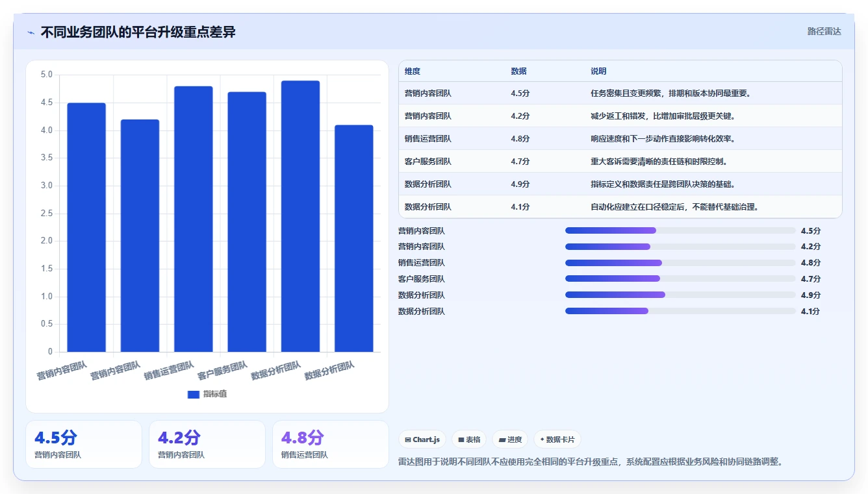This screenshot has width=868, height=494.
Task: Click the Chart.js tag chip
Action: coord(422,439)
